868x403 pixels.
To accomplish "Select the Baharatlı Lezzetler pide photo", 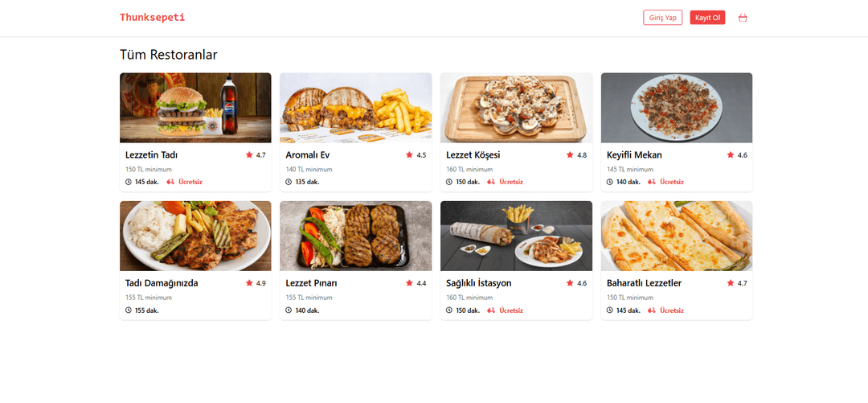I will [x=677, y=236].
